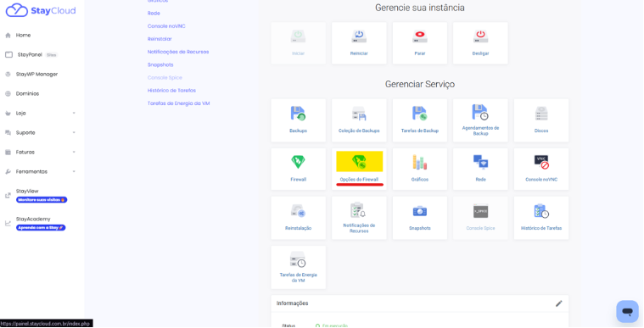Viewport: 644px width, 328px height.
Task: Expand the Loja menu chevron
Action: pos(74,113)
